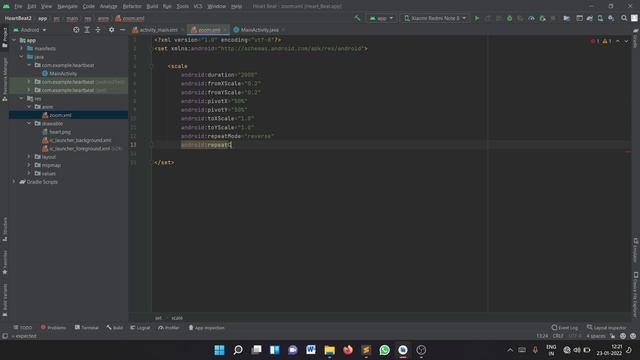Open the Profiler tool window
640x360 pixels.
169,328
